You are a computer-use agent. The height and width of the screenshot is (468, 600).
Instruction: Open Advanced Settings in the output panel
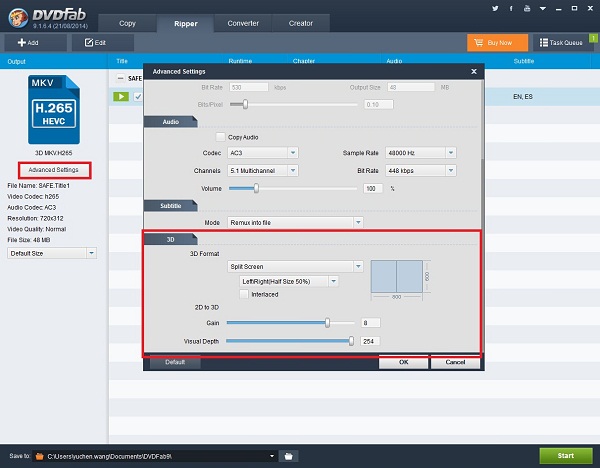point(54,170)
